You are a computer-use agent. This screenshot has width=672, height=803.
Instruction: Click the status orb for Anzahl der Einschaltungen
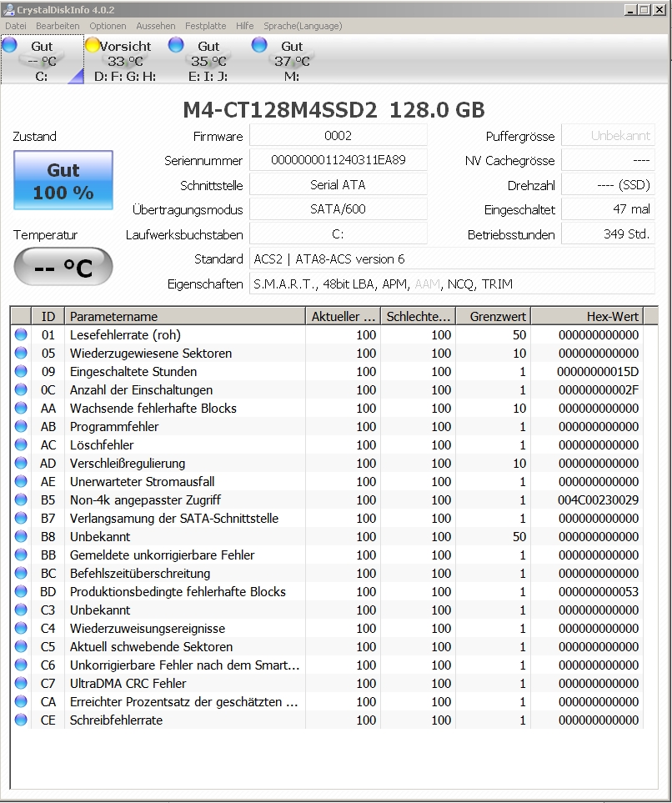(x=21, y=389)
